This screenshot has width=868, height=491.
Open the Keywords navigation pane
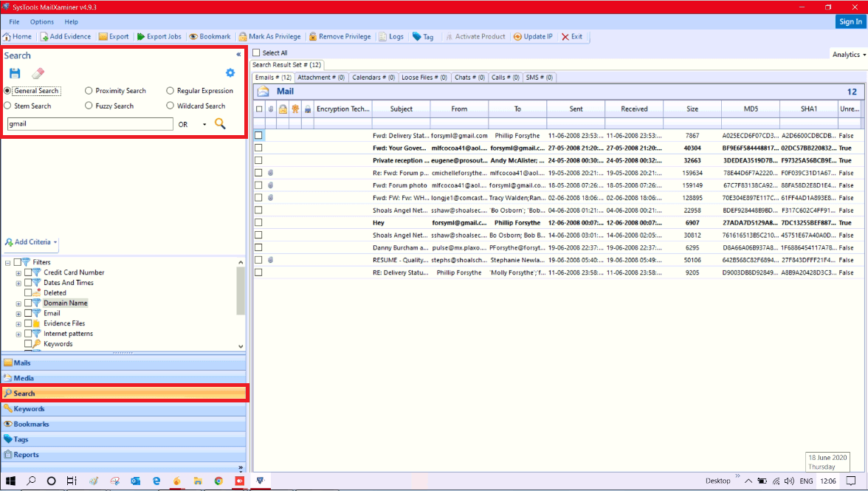124,409
